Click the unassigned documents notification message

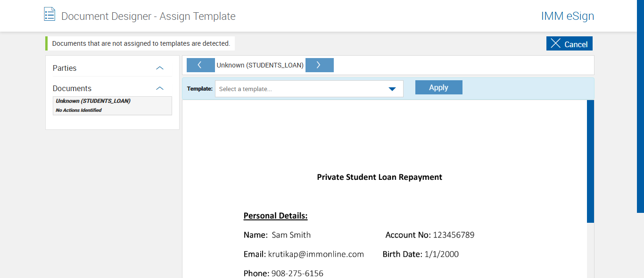point(141,43)
